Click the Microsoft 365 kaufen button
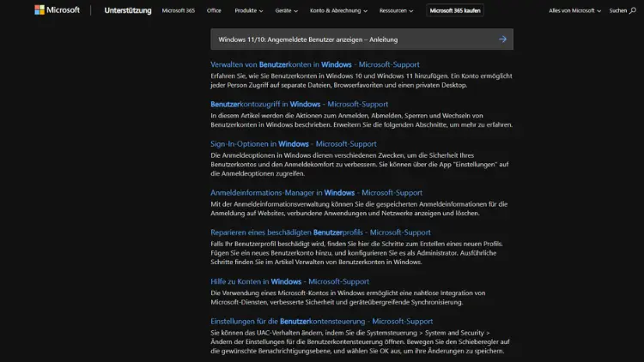644x362 pixels. (455, 10)
